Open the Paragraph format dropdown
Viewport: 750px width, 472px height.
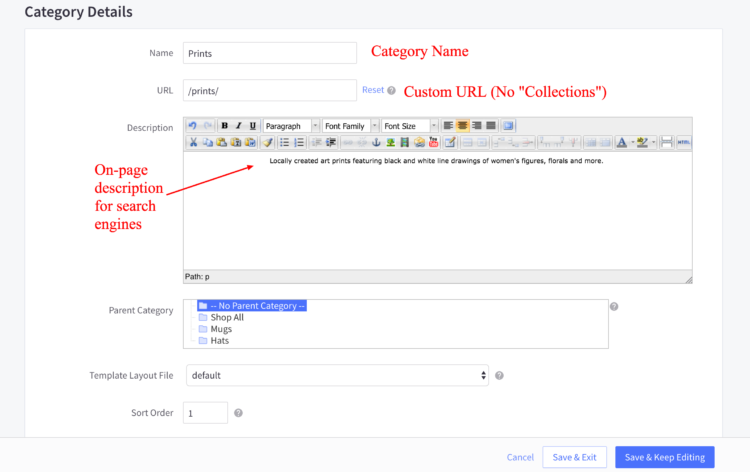[291, 126]
